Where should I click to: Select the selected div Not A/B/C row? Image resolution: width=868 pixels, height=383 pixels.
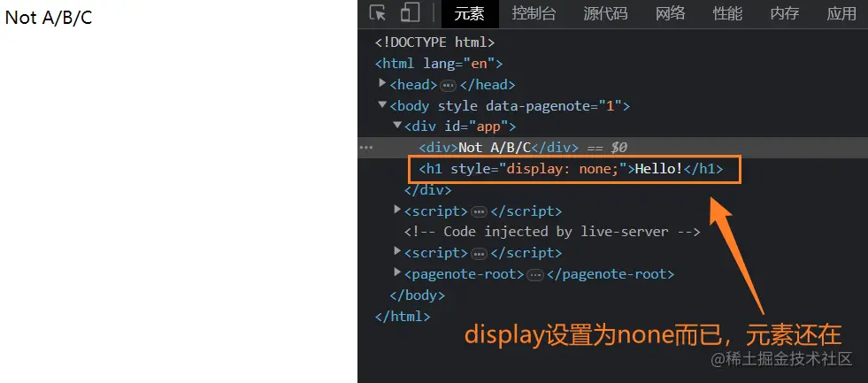click(613, 148)
